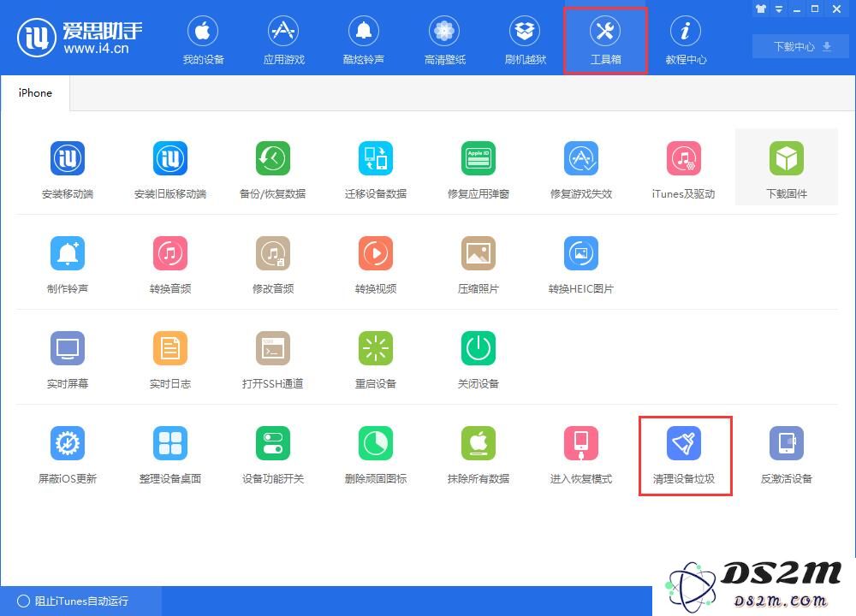The height and width of the screenshot is (616, 856).
Task: Launch 清理设备垃圾 tool
Action: click(684, 454)
